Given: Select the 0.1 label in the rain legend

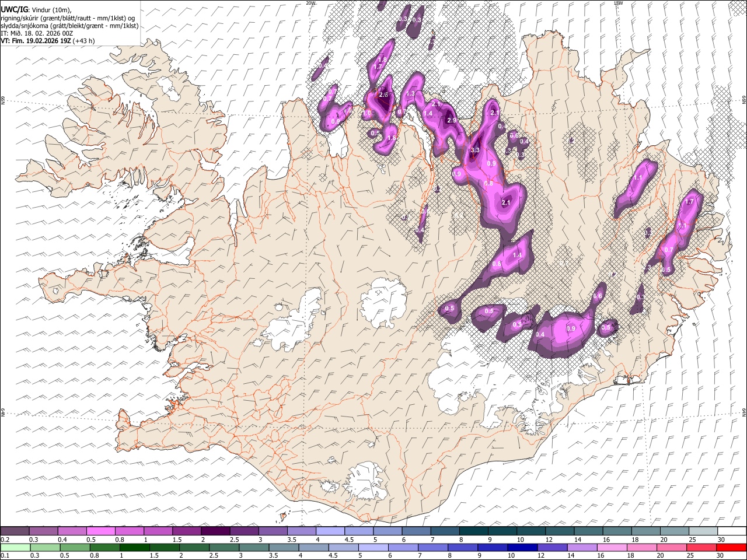Looking at the screenshot, I should tap(5, 556).
